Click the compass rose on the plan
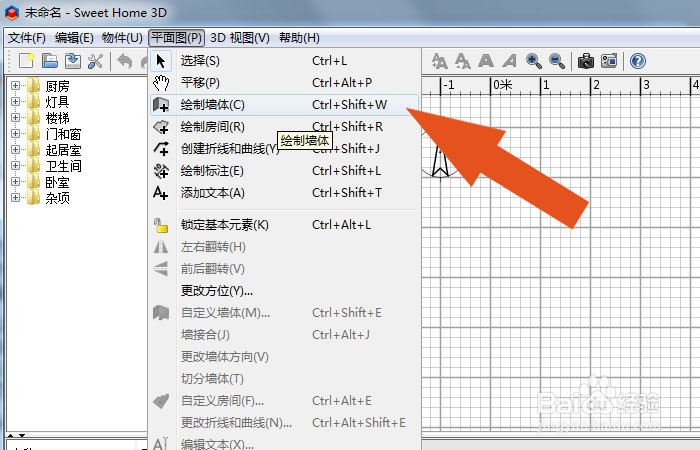 click(x=440, y=156)
